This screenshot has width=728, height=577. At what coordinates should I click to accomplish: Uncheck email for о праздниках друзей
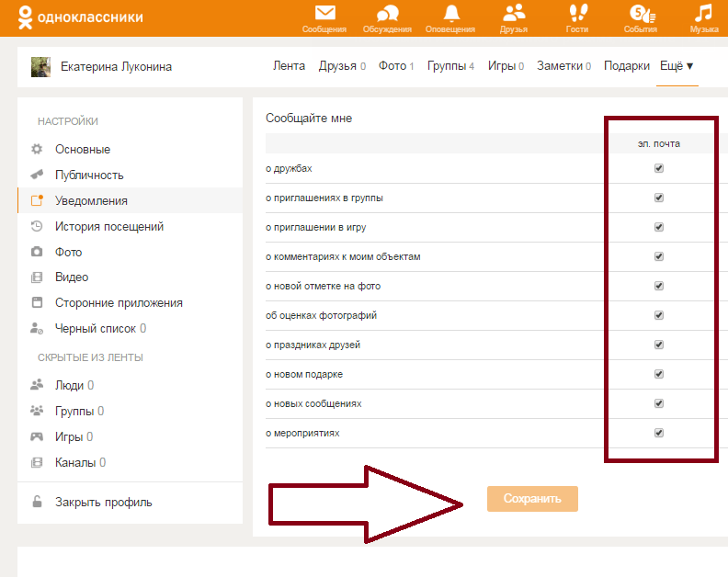[659, 345]
